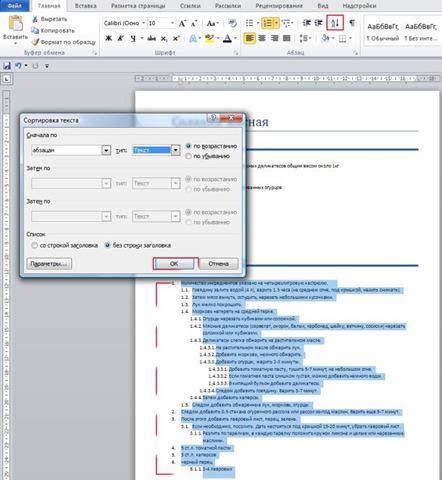This screenshot has height=480, width=442.
Task: Click the help (?) button in the sort dialog
Action: click(212, 117)
